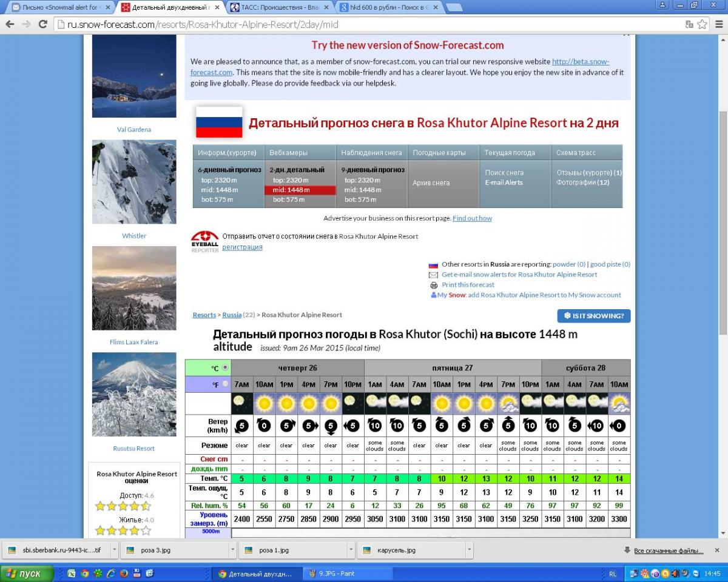Viewport: 728px width, 582px height.
Task: Open the Информ.(курорте) menu tab
Action: click(x=229, y=153)
